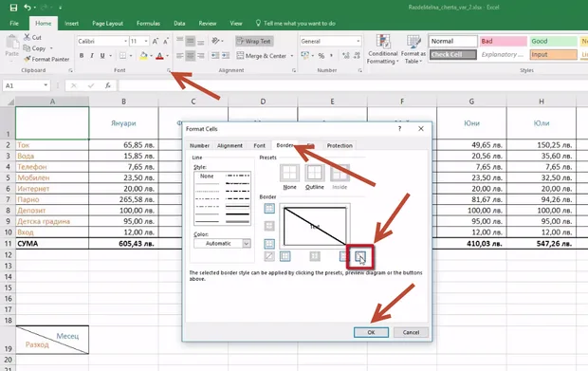
Task: Click the top border button in dialog
Action: tap(269, 208)
